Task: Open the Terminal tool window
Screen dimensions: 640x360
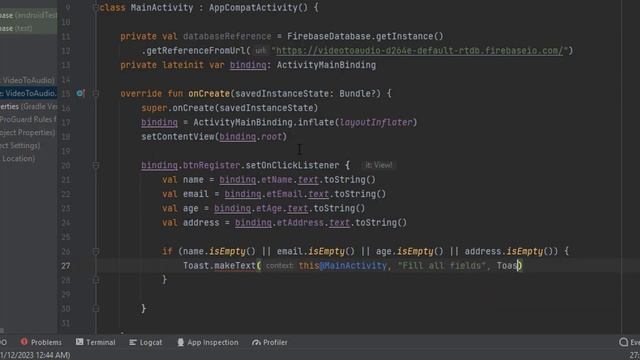Action: click(x=96, y=342)
